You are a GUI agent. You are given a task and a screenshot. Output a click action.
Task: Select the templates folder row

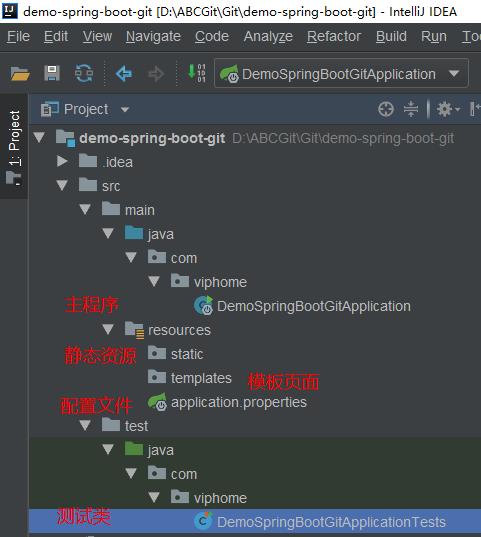coord(201,378)
